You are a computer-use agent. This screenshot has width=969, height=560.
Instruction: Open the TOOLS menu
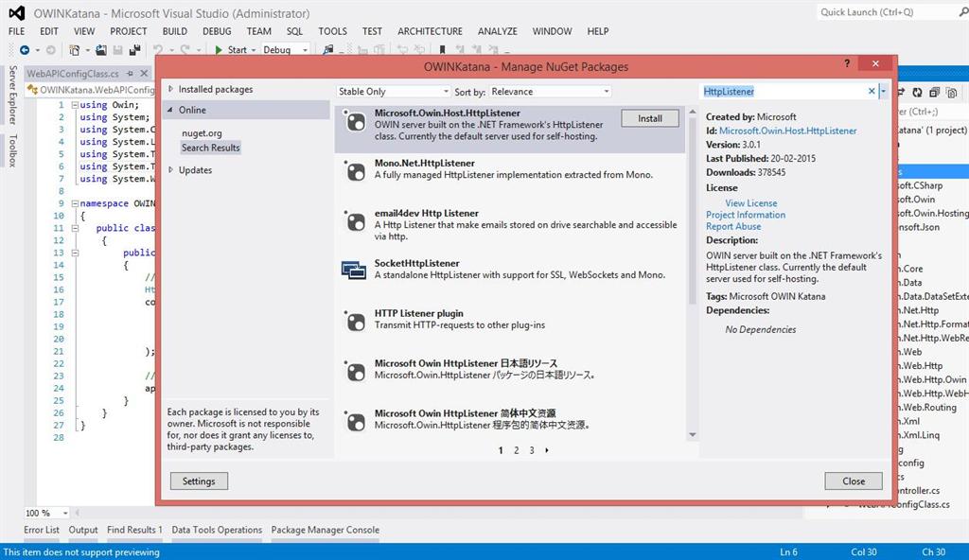[332, 31]
